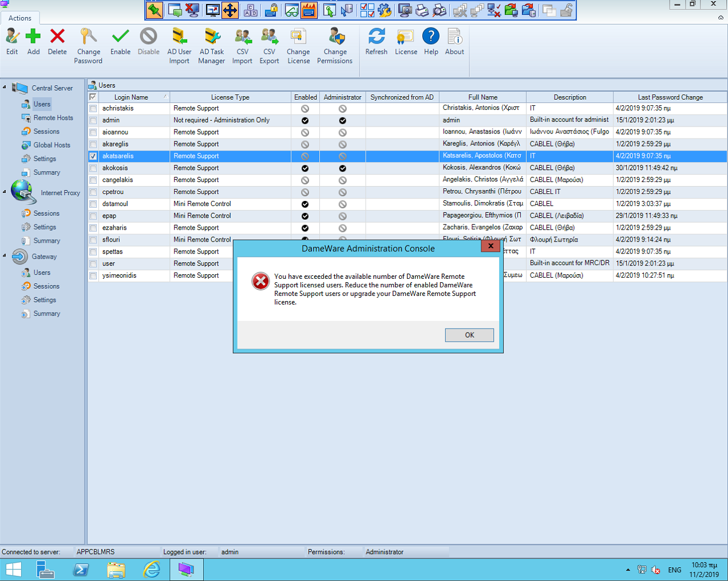Start CSV Export
Screen dimensions: 728x581
tap(269, 46)
